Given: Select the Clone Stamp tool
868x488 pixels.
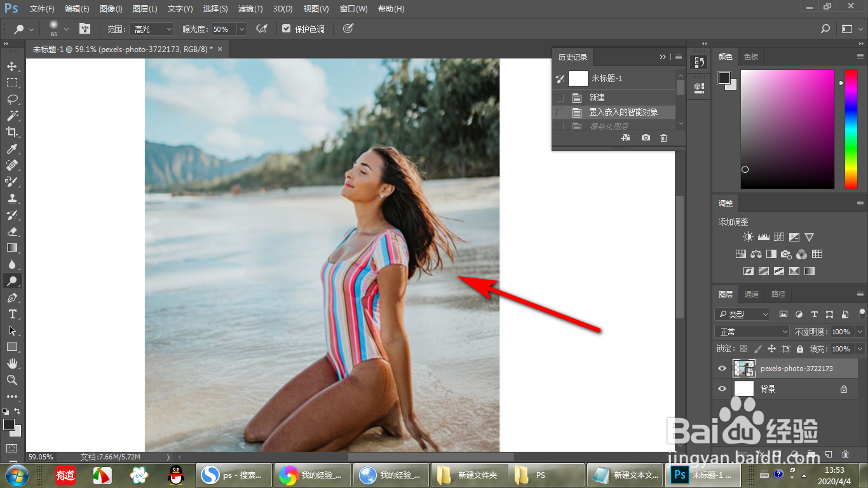Looking at the screenshot, I should [x=12, y=198].
